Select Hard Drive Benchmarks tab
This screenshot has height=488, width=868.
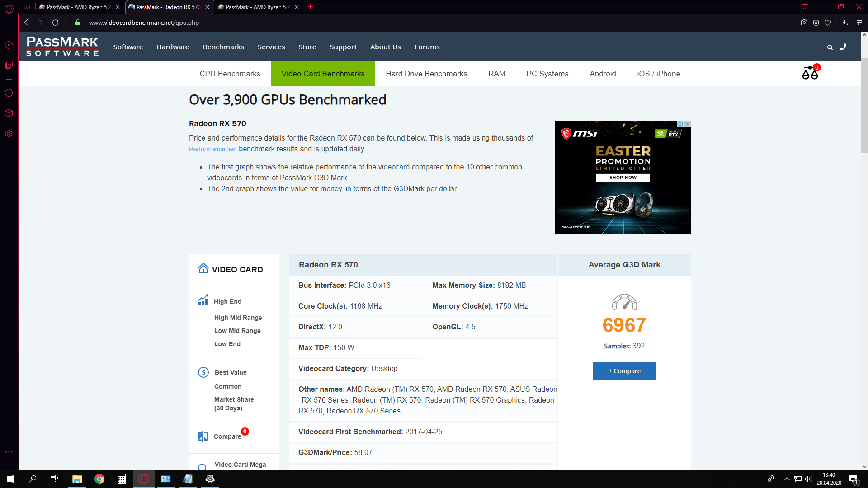coord(426,74)
